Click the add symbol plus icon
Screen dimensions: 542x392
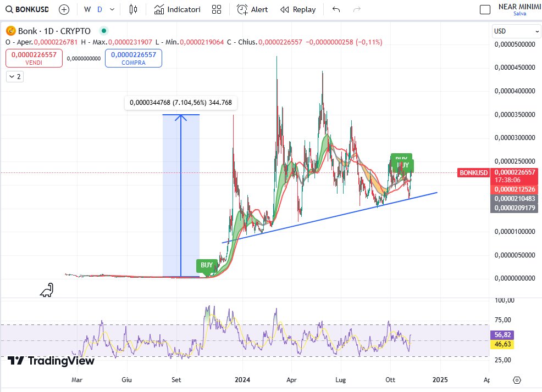pos(64,9)
